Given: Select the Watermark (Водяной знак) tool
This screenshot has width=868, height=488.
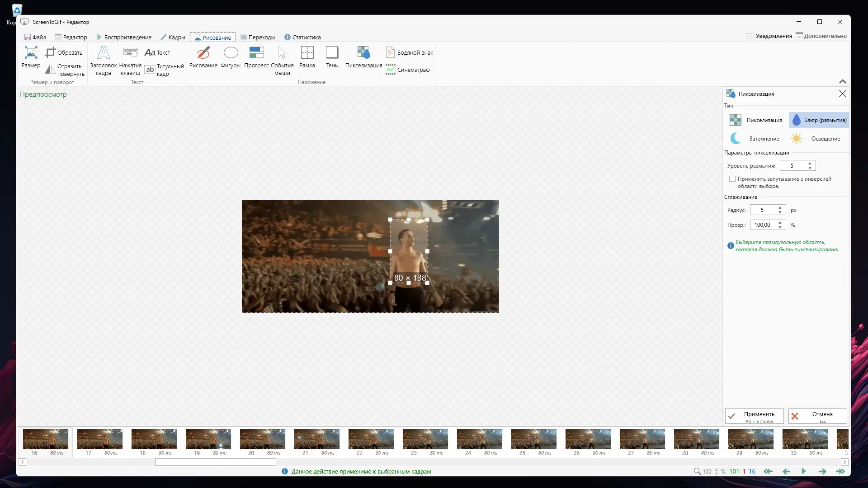Looking at the screenshot, I should (x=409, y=52).
